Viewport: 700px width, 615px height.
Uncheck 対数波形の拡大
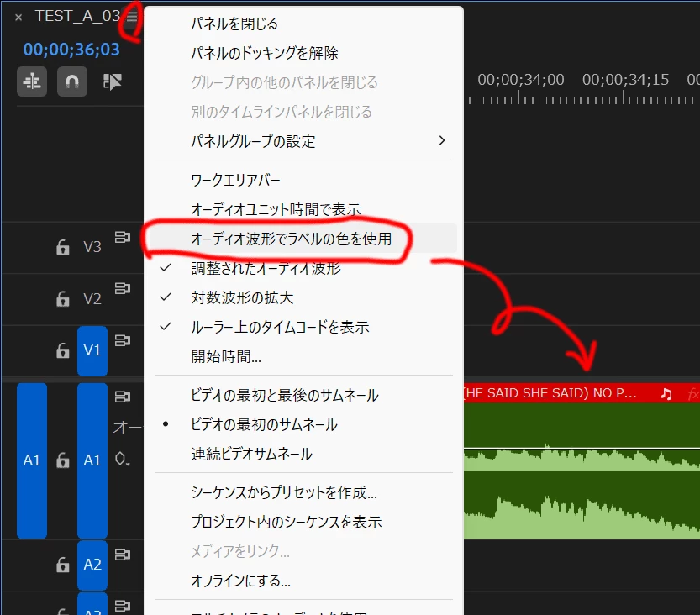[303, 297]
